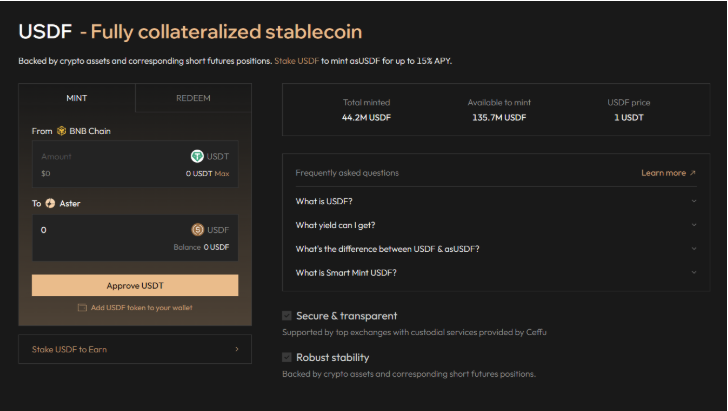Switch to the MINT tab
The width and height of the screenshot is (728, 411).
(77, 98)
